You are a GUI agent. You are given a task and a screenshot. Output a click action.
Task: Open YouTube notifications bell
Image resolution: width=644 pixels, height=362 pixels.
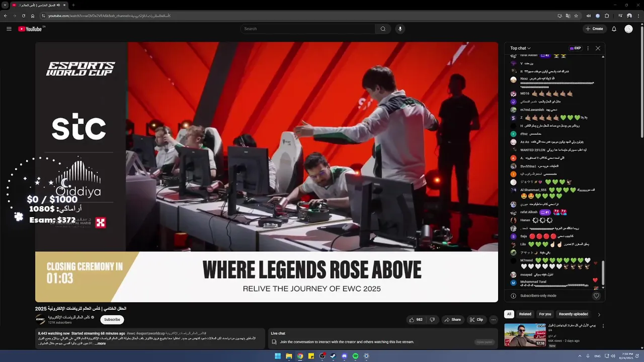click(614, 29)
